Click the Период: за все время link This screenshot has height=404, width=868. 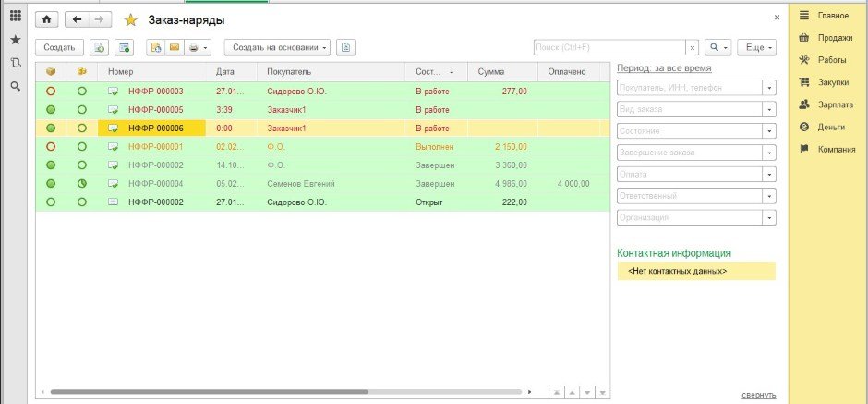pyautogui.click(x=663, y=68)
